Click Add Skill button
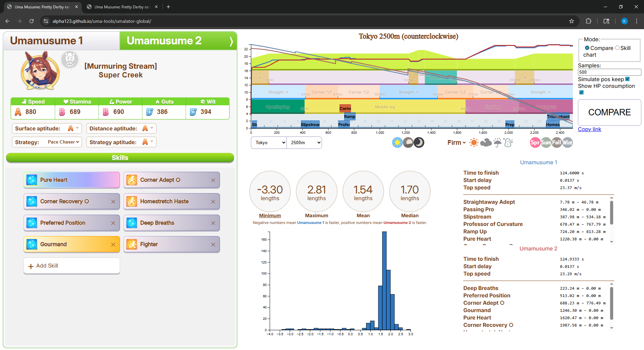 (72, 266)
